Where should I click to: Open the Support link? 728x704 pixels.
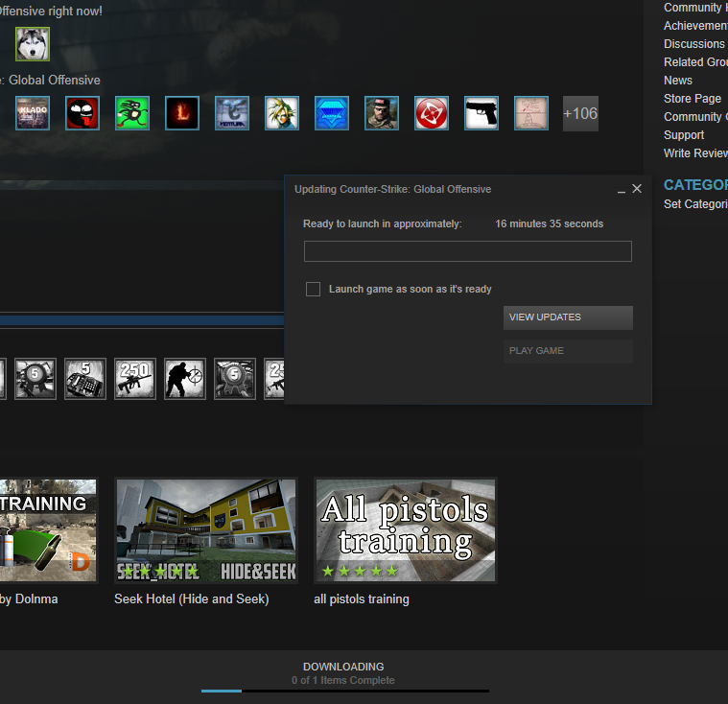coord(684,135)
